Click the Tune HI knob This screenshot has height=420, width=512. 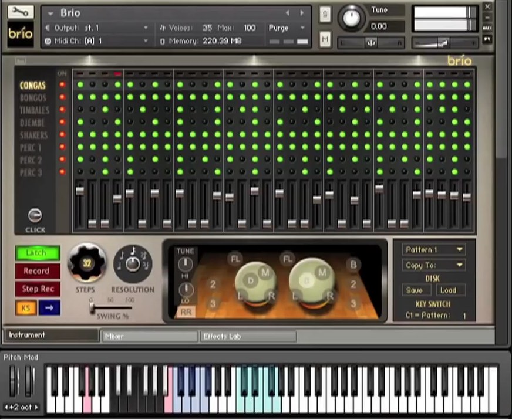click(185, 265)
